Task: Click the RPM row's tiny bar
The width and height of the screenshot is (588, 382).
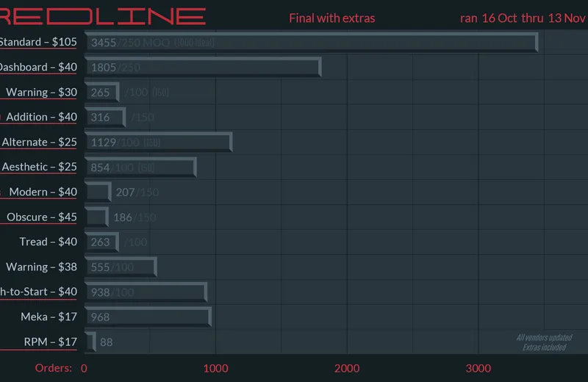Action: [90, 342]
